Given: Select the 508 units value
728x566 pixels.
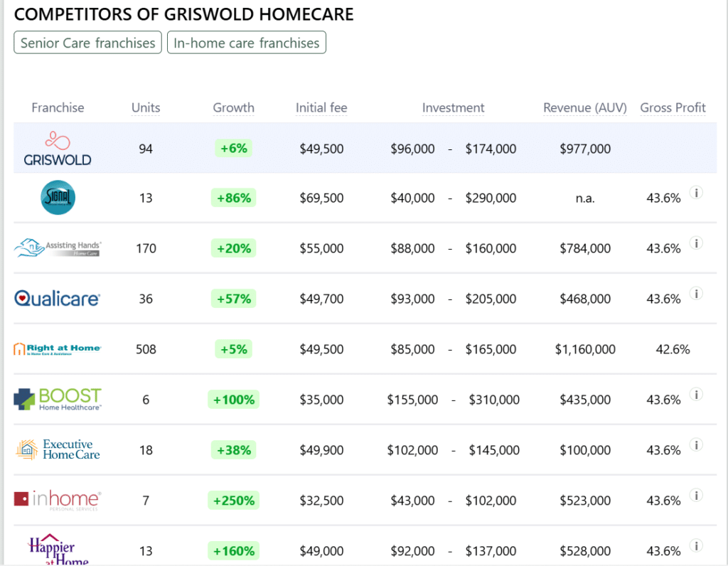Looking at the screenshot, I should point(146,350).
